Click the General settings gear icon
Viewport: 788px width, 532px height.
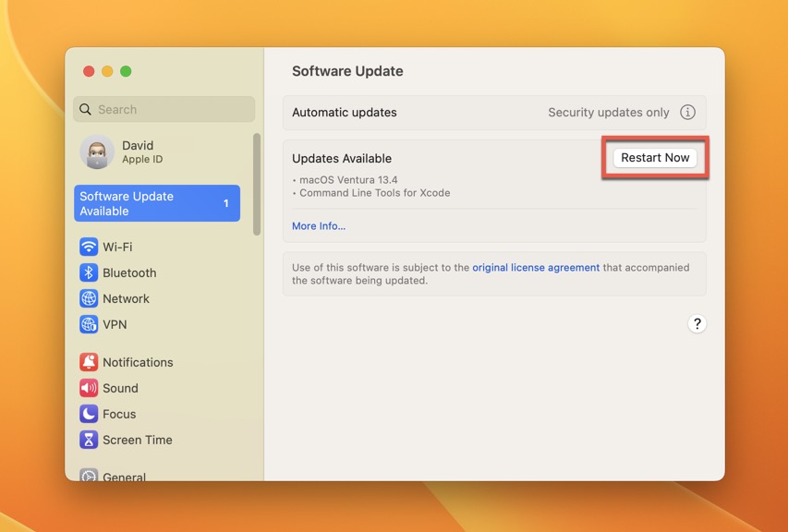(x=89, y=477)
